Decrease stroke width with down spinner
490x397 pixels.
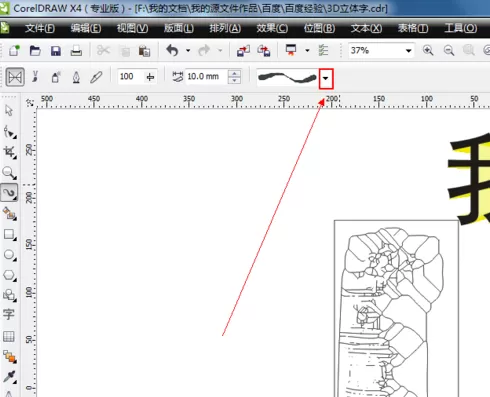(234, 80)
